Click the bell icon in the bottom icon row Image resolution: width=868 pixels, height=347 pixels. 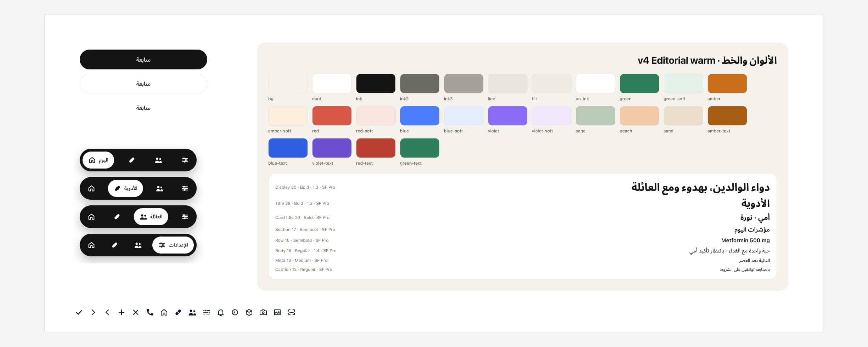pyautogui.click(x=221, y=312)
